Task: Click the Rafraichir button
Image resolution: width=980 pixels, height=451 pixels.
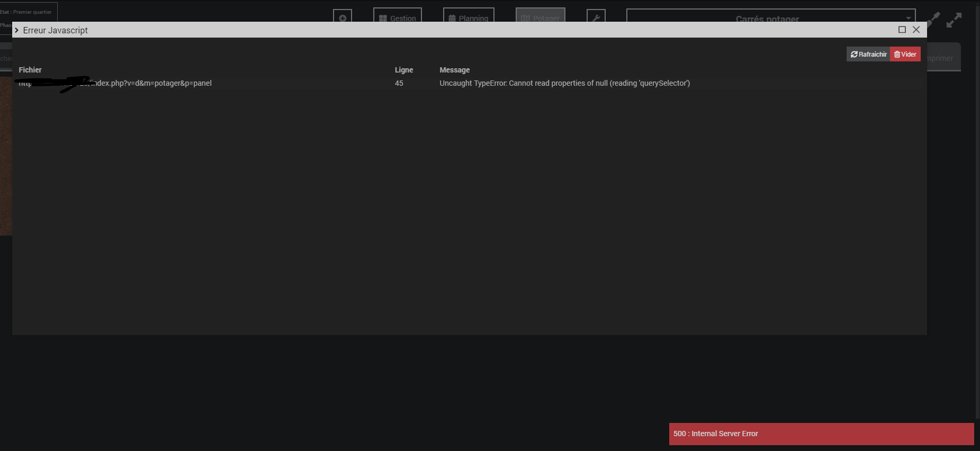Action: [x=868, y=54]
